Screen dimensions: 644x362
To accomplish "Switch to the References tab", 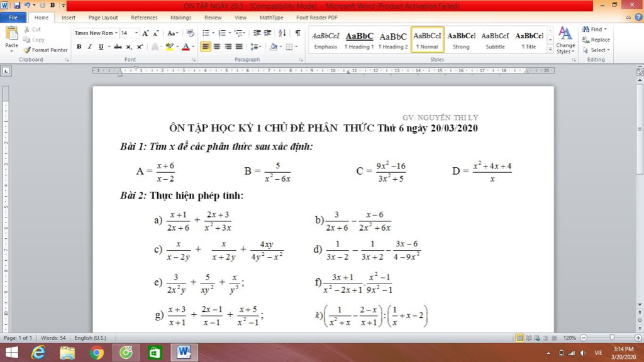I will pos(144,18).
